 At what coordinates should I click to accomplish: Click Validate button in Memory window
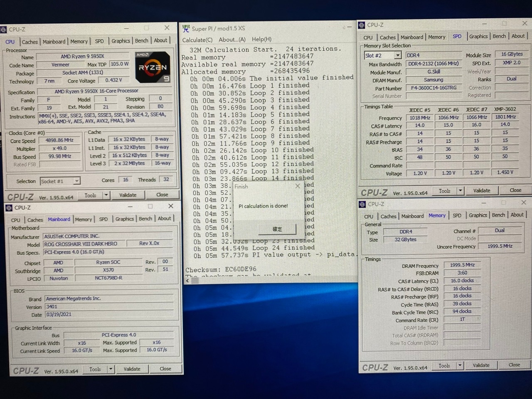(481, 365)
